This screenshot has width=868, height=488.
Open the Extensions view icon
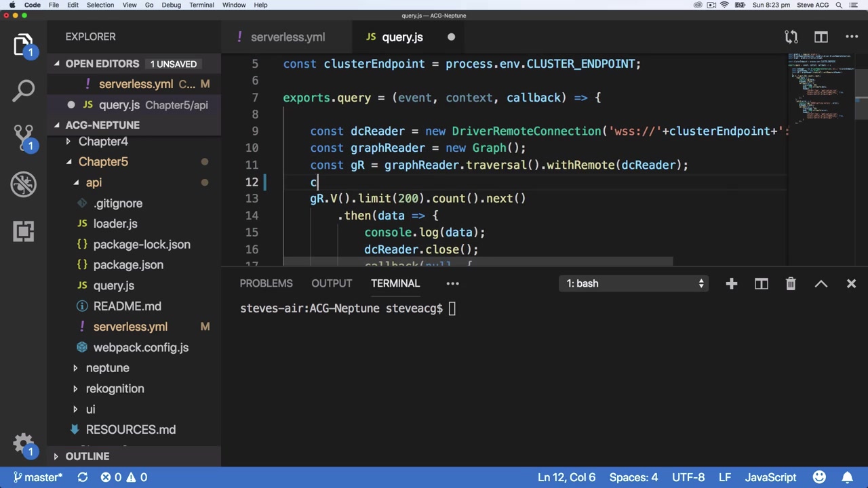23,231
